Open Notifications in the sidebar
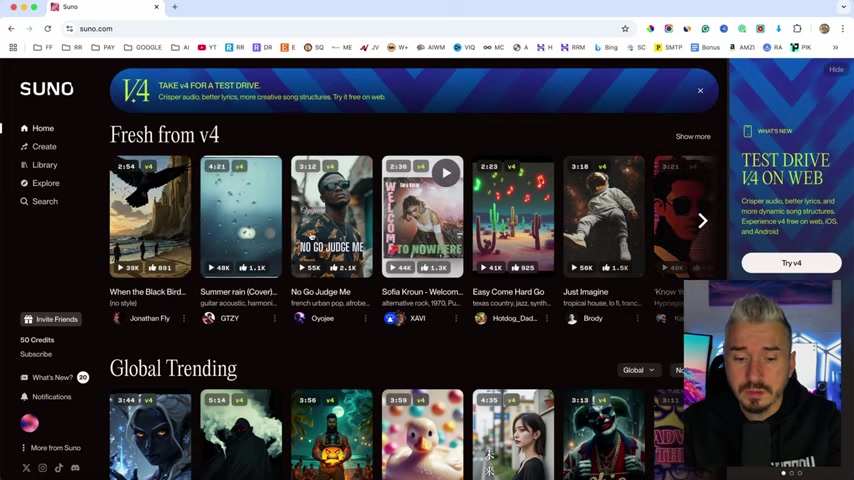Screen dimensions: 854x480 click(46, 397)
